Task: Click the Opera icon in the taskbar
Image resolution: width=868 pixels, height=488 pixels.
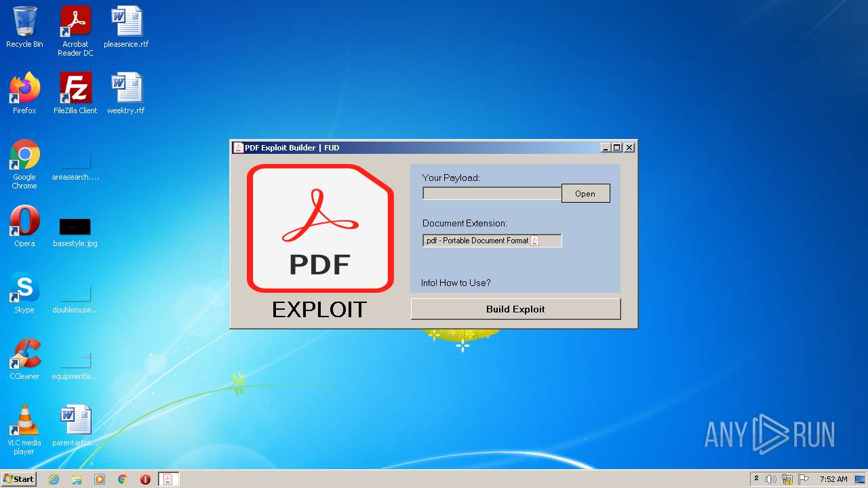Action: click(x=145, y=479)
